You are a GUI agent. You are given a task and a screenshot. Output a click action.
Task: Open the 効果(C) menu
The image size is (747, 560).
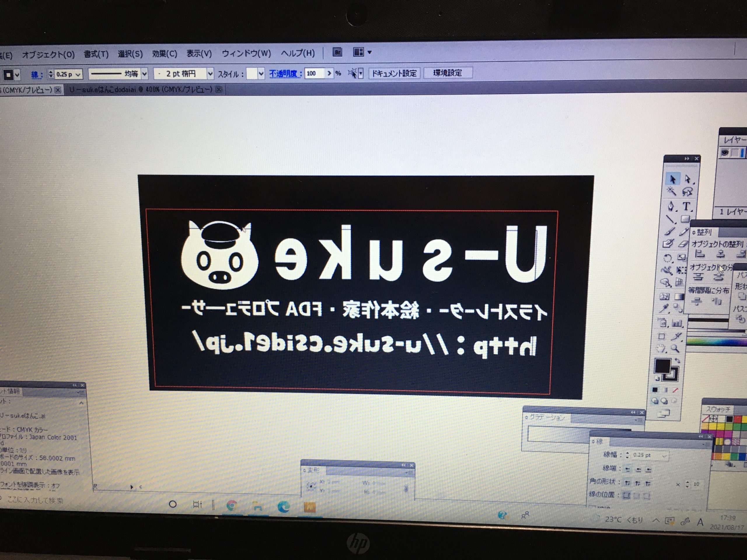tap(165, 53)
